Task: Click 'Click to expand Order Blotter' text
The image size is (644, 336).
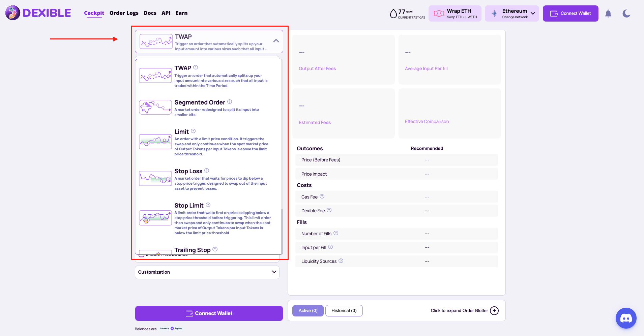Action: 459,311
